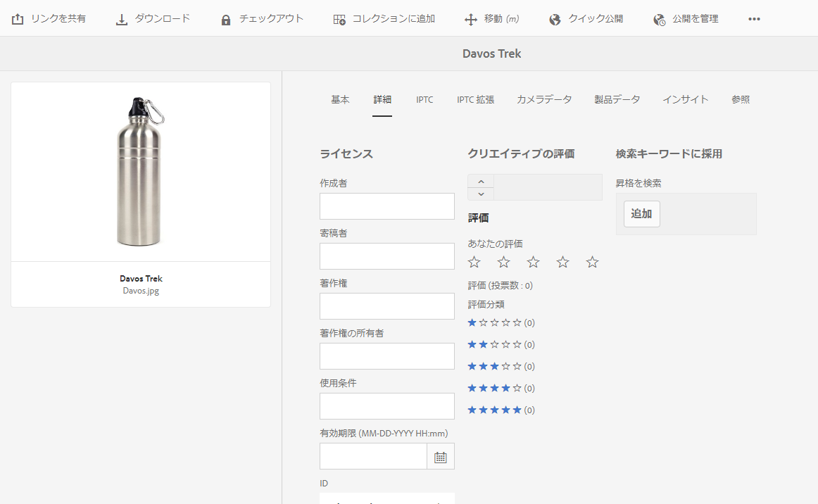The height and width of the screenshot is (504, 818).
Task: Click 公開を管理 label in toolbar
Action: pyautogui.click(x=695, y=19)
